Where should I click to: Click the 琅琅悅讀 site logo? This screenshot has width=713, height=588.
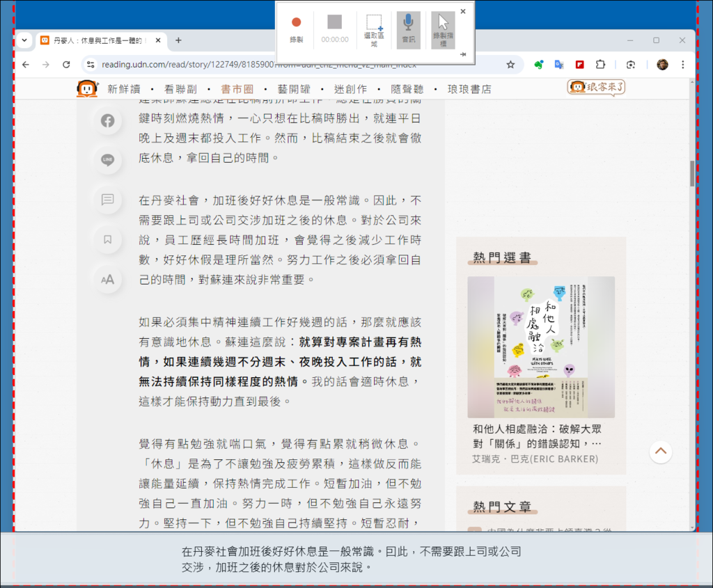87,88
